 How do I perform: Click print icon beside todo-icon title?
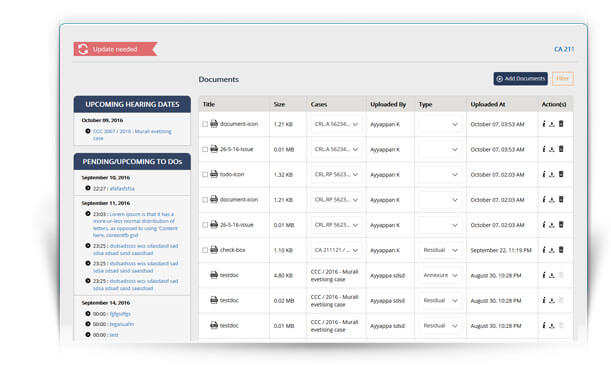tap(214, 174)
